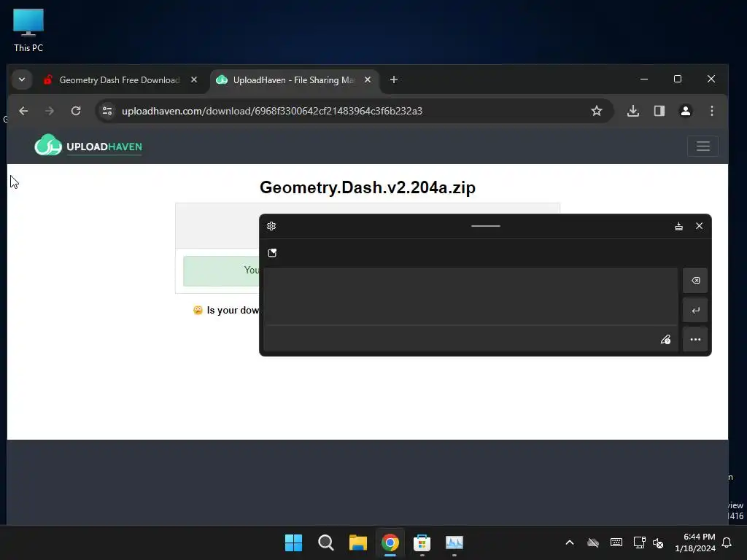Open the tab search dropdown in Chrome
The width and height of the screenshot is (747, 560).
pos(22,79)
